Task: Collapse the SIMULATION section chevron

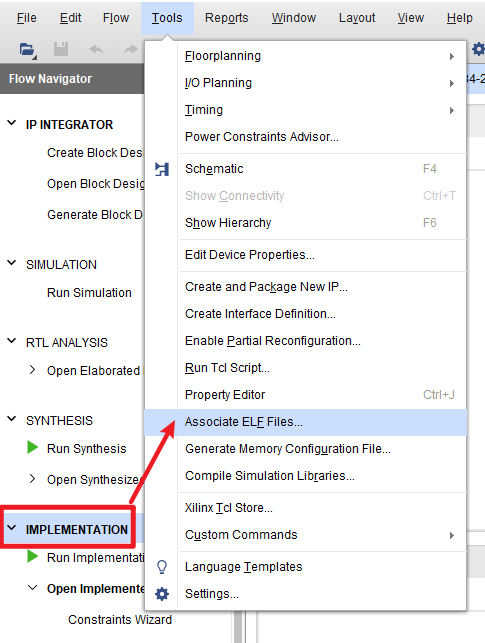Action: (12, 263)
